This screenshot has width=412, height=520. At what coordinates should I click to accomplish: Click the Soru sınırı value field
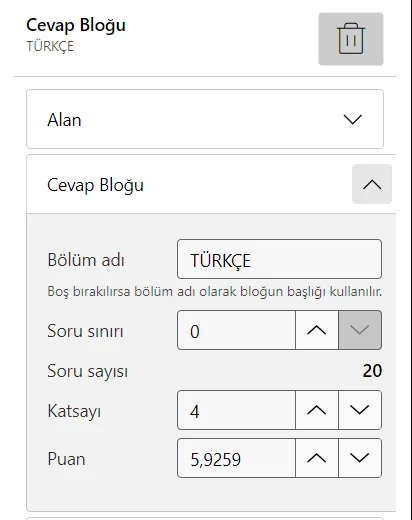(236, 330)
